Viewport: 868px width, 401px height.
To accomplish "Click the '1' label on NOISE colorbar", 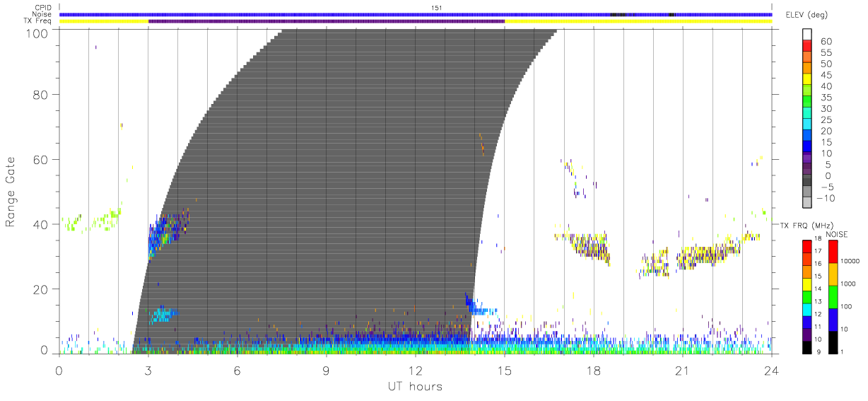I will 842,352.
